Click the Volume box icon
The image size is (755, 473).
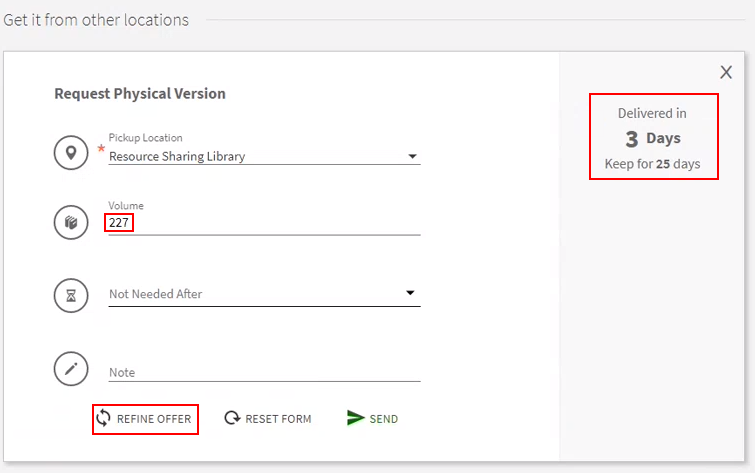(71, 222)
